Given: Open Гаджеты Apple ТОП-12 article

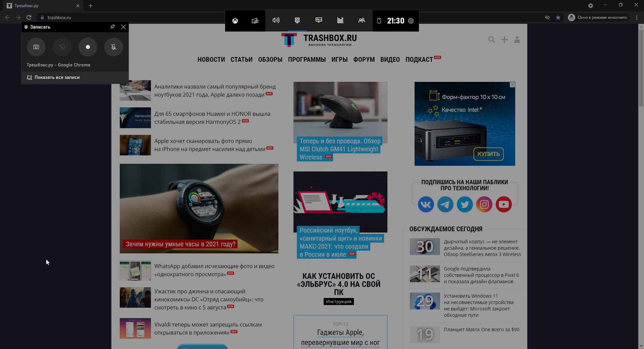Looking at the screenshot, I should click(340, 338).
